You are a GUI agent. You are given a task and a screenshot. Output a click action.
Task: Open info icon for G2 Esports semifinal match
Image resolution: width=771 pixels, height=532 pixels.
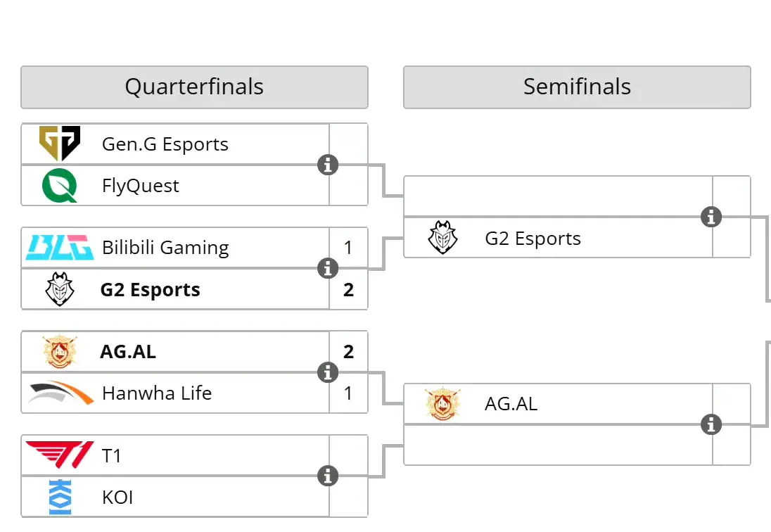711,216
